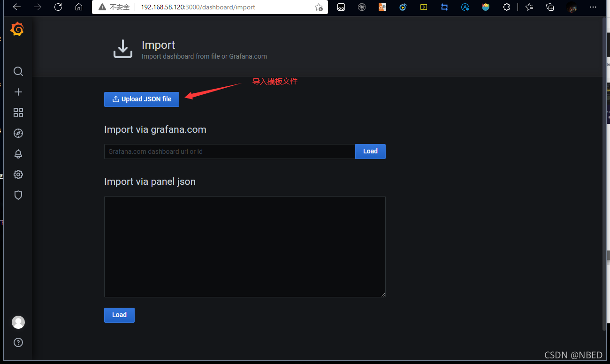Click the glasses-face extension icon

tap(341, 7)
